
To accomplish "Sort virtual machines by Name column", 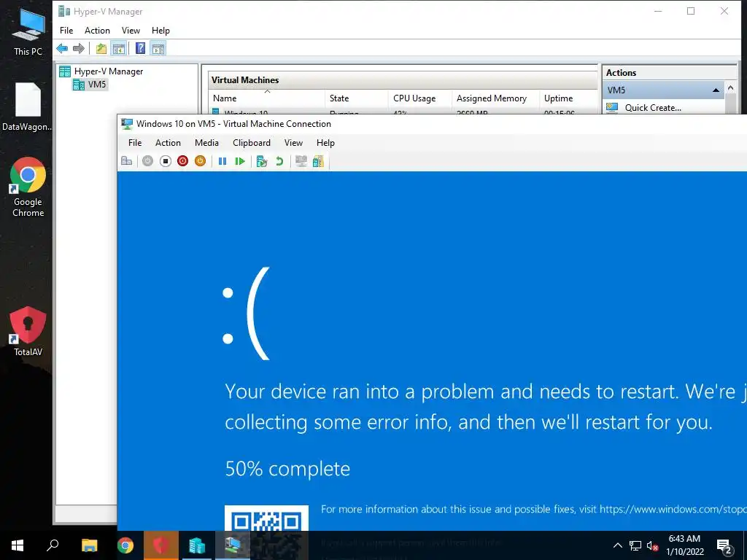I will 267,98.
